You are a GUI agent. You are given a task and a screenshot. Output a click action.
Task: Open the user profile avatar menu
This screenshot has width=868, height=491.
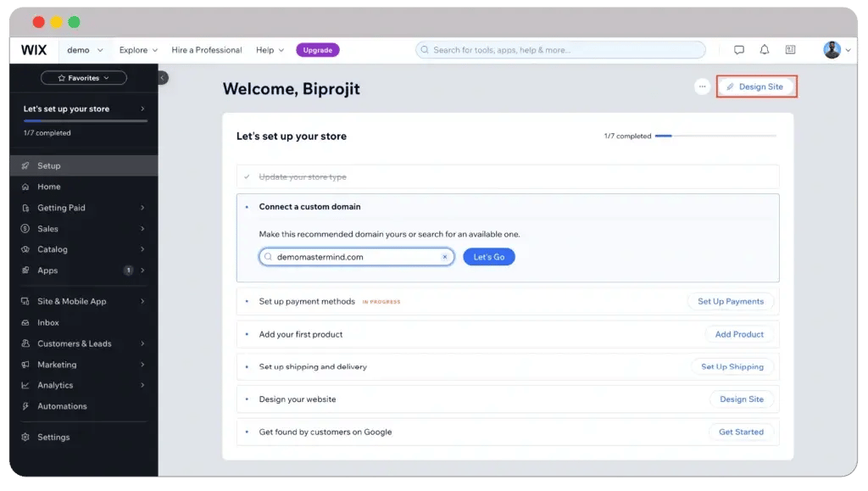coord(832,50)
